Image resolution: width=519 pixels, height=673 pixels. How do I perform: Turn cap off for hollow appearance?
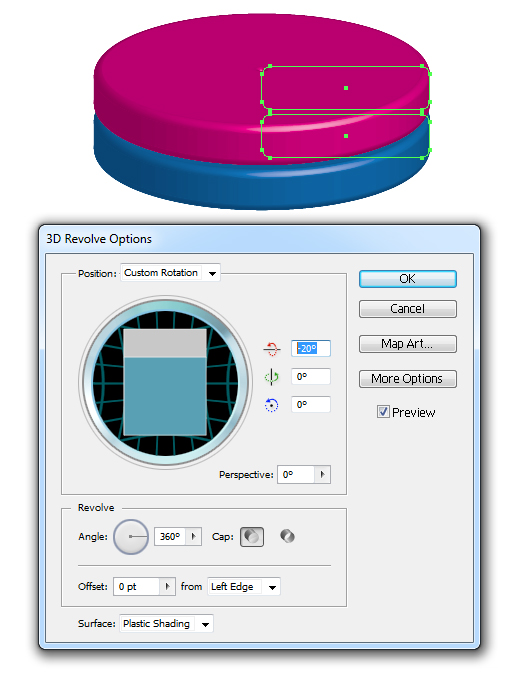tap(287, 536)
